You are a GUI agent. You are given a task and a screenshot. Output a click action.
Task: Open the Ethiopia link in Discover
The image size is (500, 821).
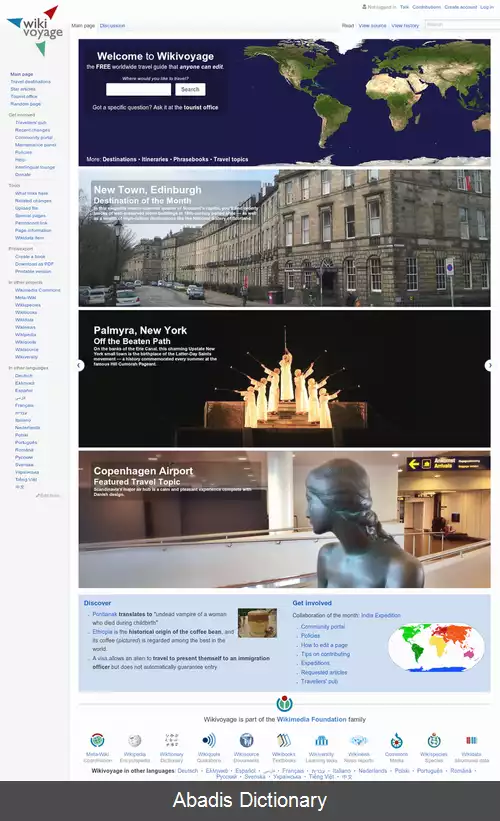(x=103, y=632)
